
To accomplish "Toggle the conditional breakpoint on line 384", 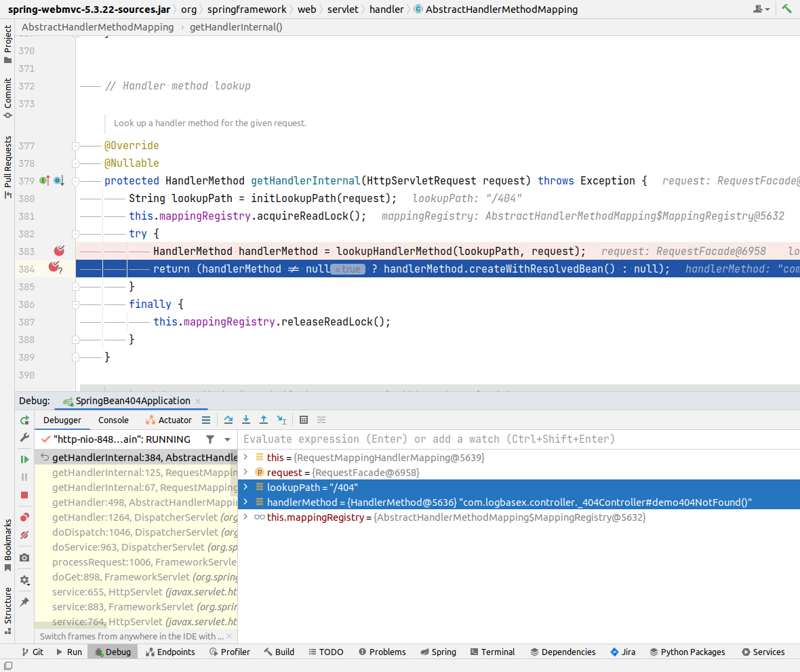I will pos(55,268).
